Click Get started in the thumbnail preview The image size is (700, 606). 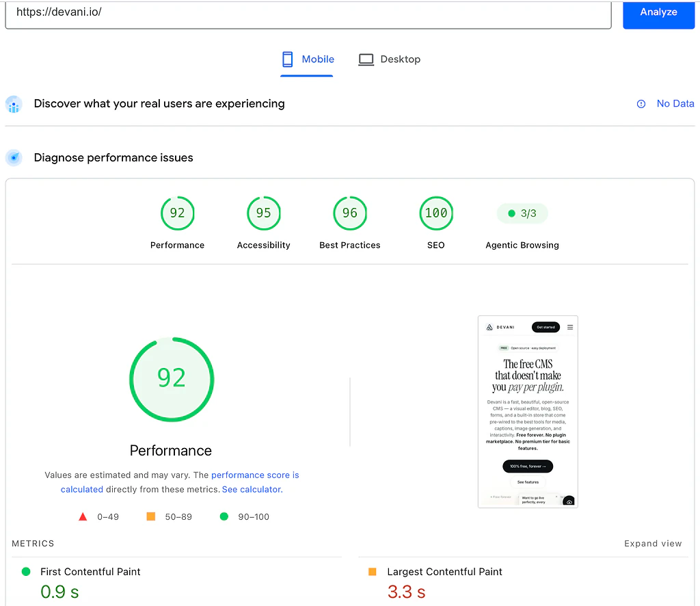point(546,328)
